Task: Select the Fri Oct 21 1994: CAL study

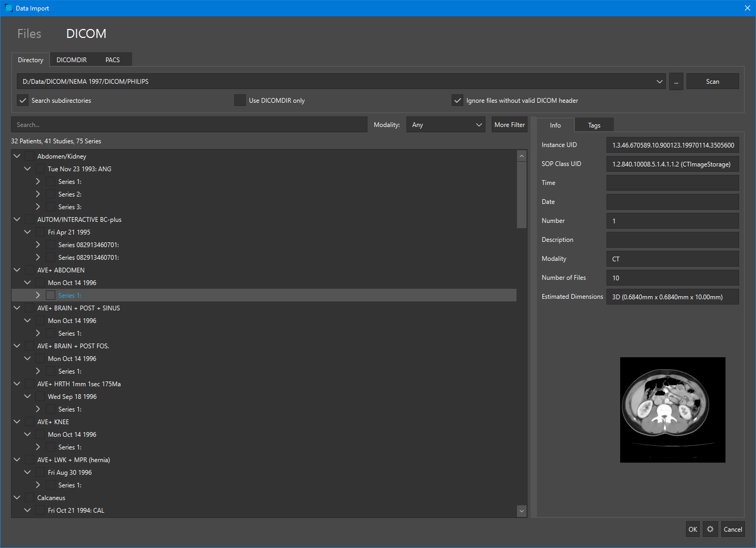Action: click(76, 511)
